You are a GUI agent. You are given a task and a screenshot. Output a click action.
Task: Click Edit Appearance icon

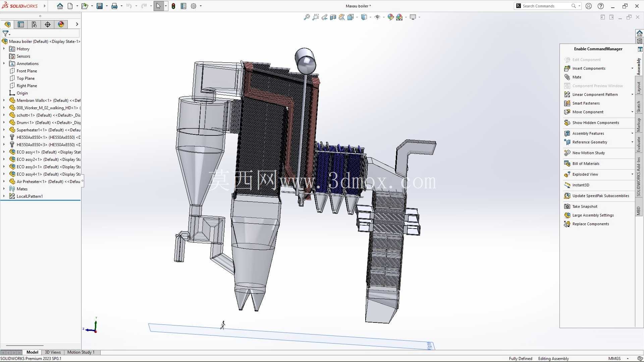(x=390, y=17)
